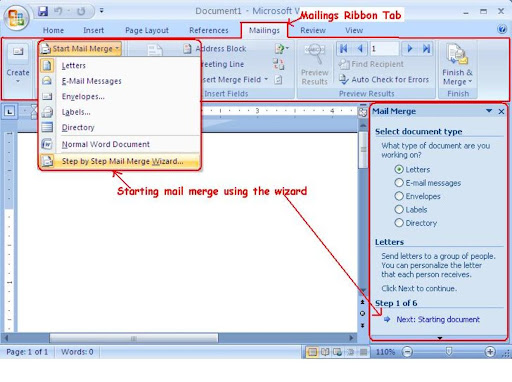The image size is (512, 382).
Task: Open the Insert ribbon tab
Action: pyautogui.click(x=93, y=30)
